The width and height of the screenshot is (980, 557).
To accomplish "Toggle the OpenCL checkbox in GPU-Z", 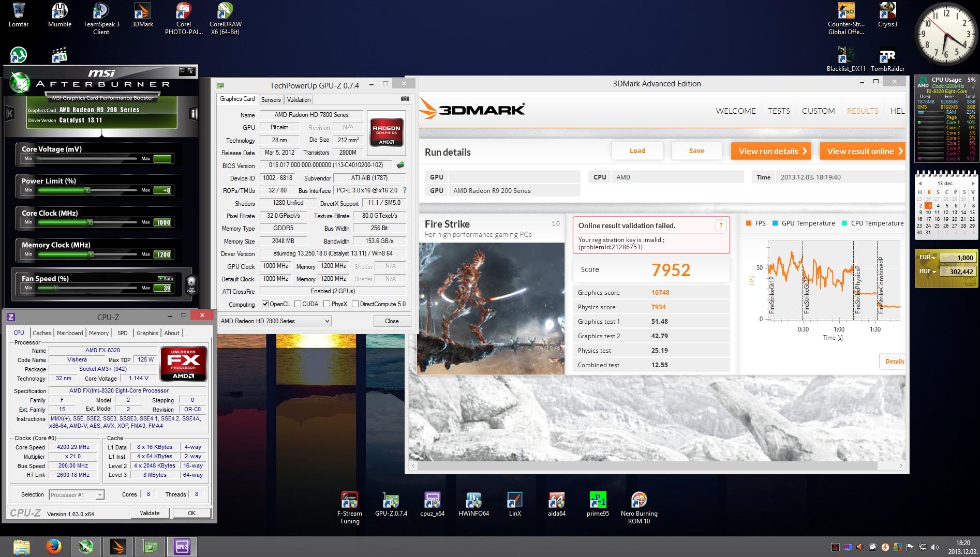I will point(265,304).
